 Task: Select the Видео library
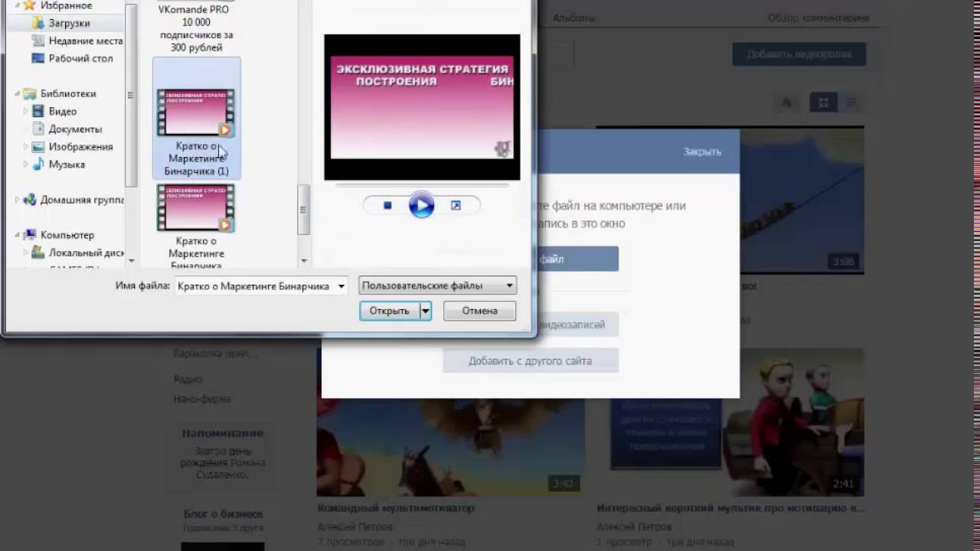tap(63, 111)
